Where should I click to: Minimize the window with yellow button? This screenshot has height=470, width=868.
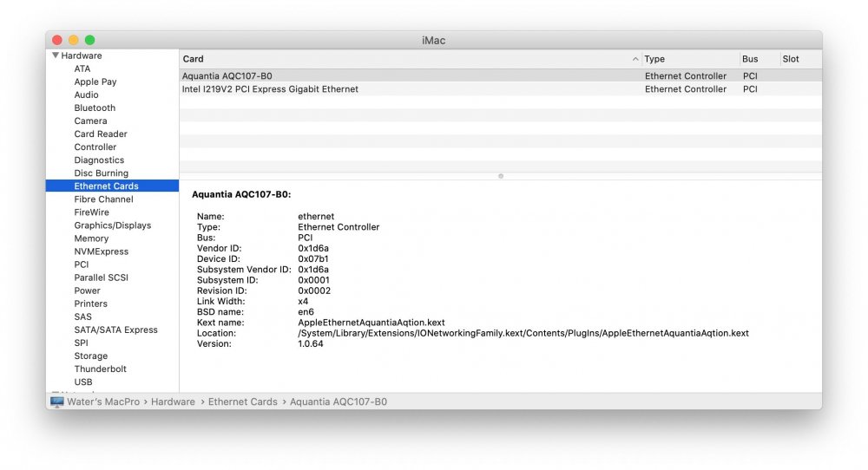[74, 40]
